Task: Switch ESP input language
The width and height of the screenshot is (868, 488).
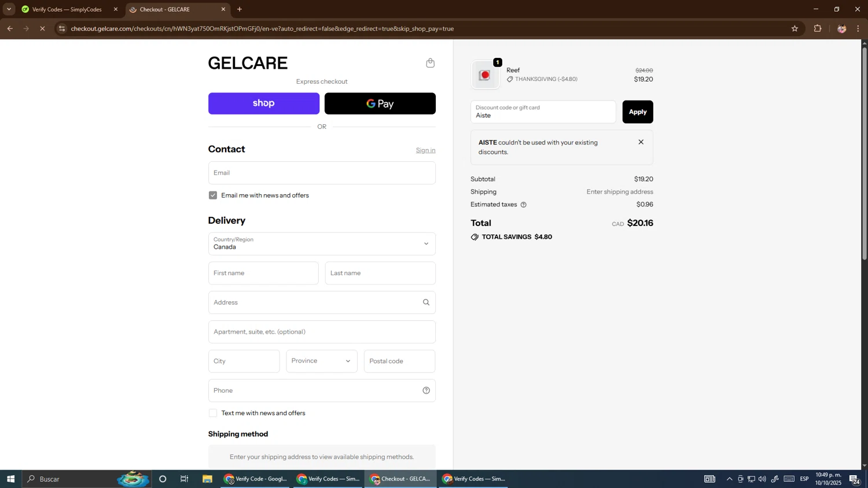Action: (x=804, y=479)
